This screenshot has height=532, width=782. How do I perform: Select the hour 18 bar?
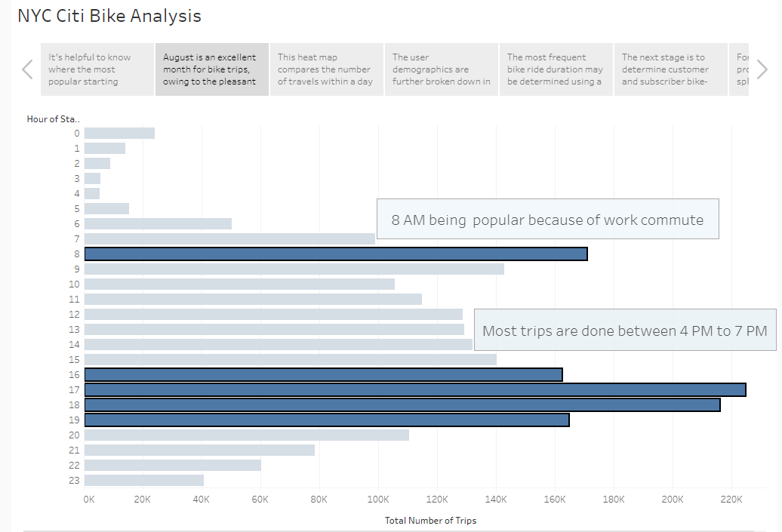(x=402, y=405)
